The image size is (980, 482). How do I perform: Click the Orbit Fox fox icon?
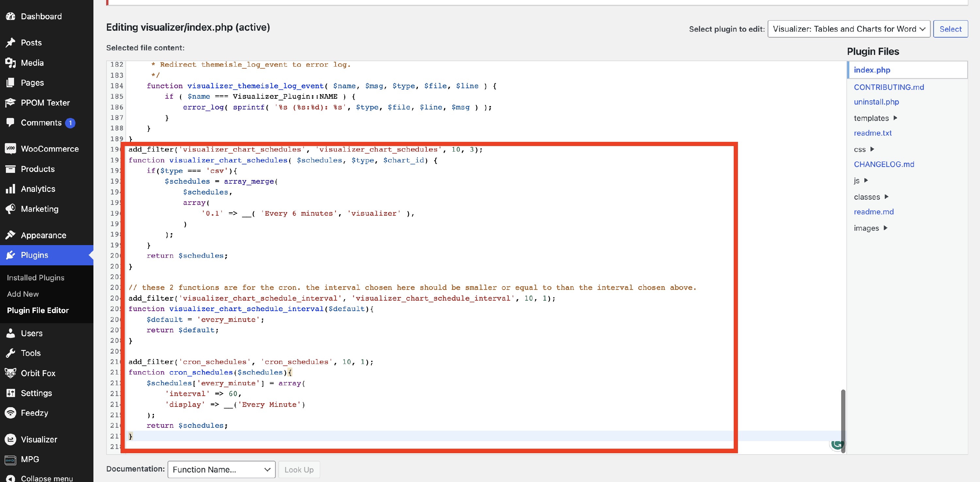(10, 373)
